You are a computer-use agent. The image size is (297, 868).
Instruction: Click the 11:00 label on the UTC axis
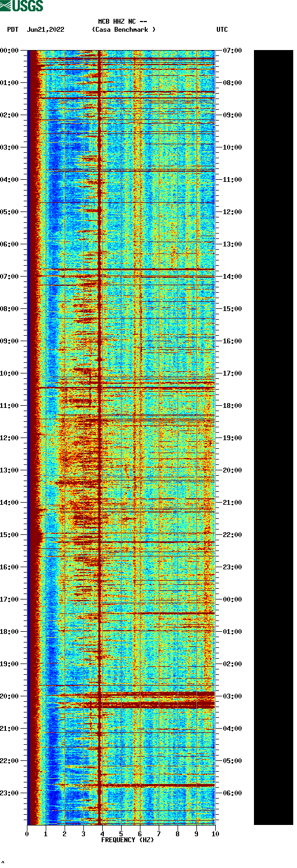(232, 180)
